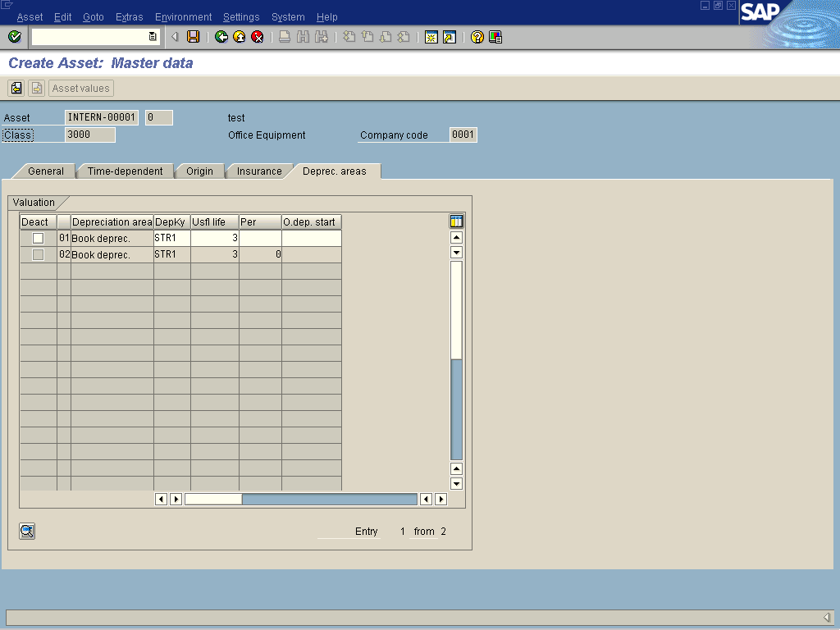Click the Customize local layout icon
This screenshot has width=840, height=630.
pos(495,37)
